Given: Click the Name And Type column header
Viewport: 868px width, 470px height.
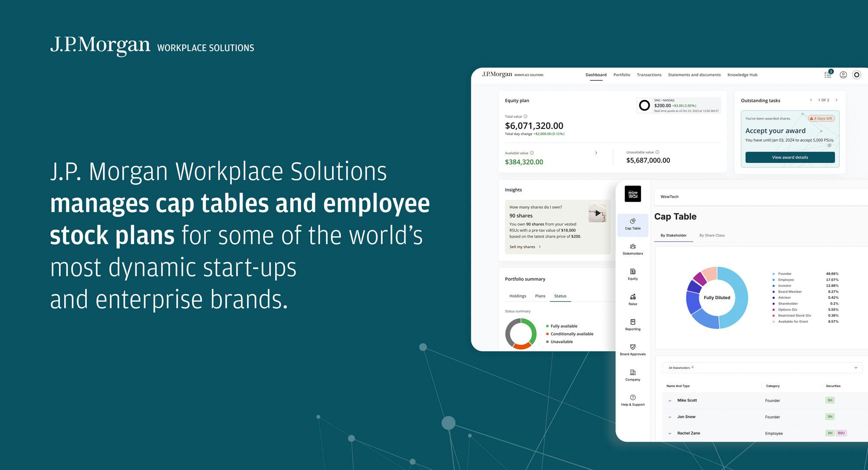Looking at the screenshot, I should click(678, 386).
